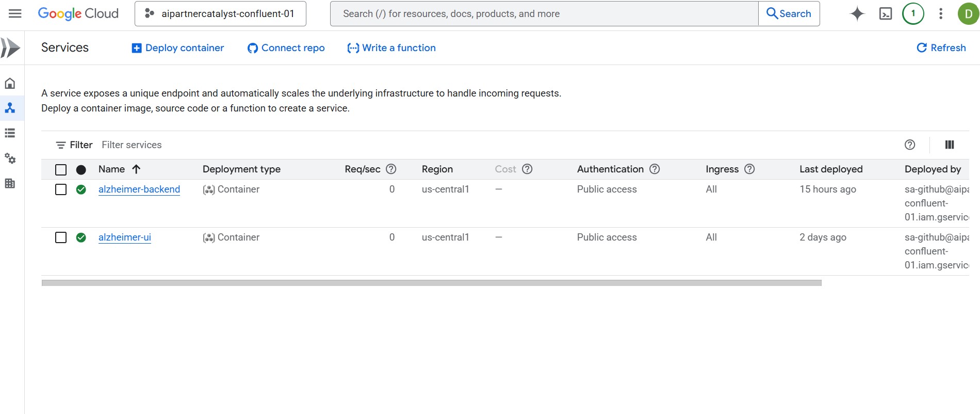Open the main navigation hamburger menu
Viewport: 980px width, 414px height.
click(15, 13)
